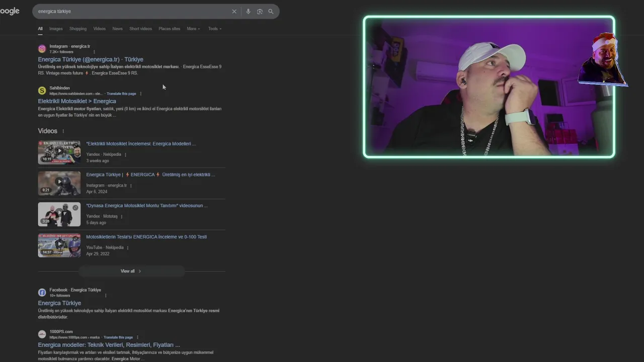Open Dynasa Energica Motosiklet Montu video link
This screenshot has width=644, height=362.
[x=147, y=206]
